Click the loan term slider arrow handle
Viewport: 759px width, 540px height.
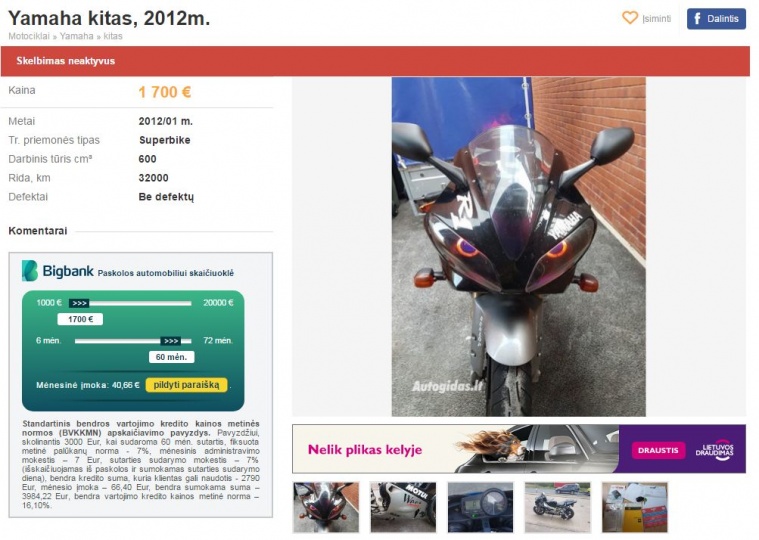(171, 341)
